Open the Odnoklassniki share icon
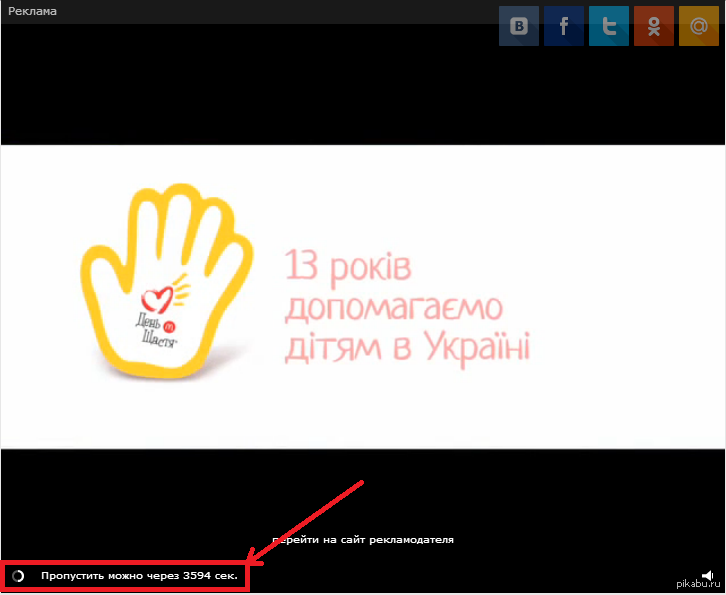726x595 pixels. click(654, 27)
